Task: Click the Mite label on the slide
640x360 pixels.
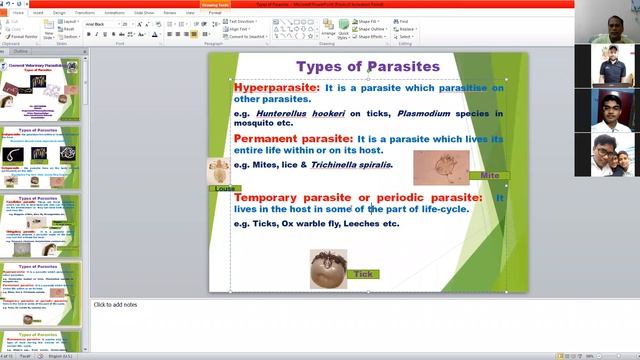Action: pyautogui.click(x=489, y=175)
